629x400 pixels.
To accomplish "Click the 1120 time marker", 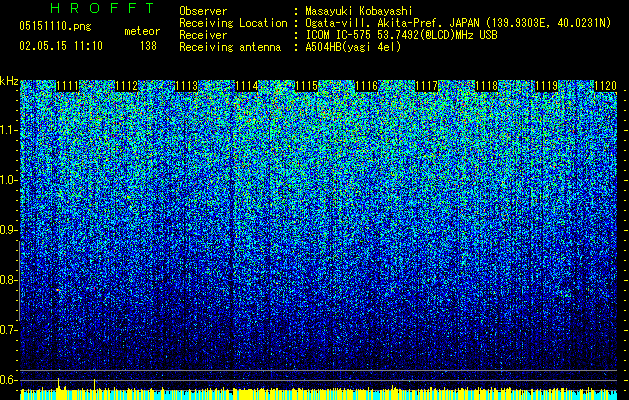I will [x=605, y=86].
